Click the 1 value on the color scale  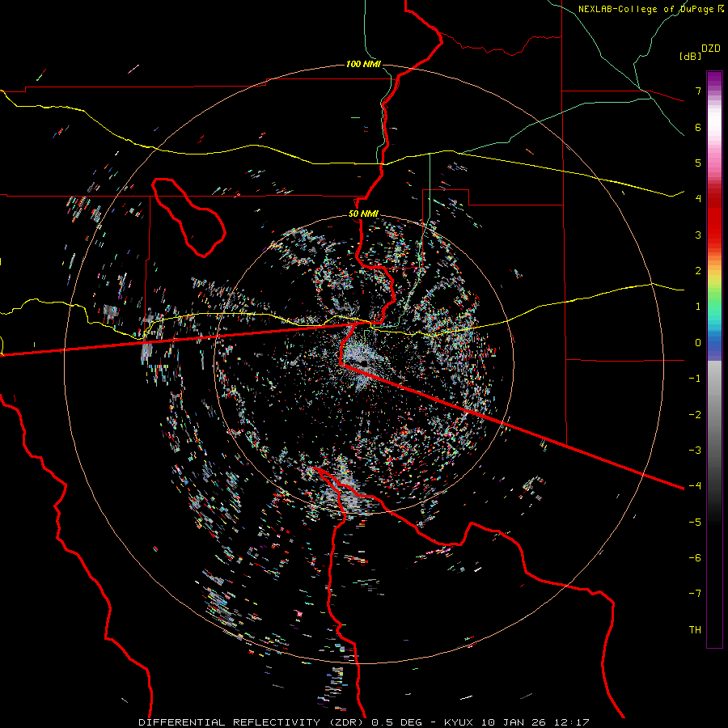[x=698, y=307]
